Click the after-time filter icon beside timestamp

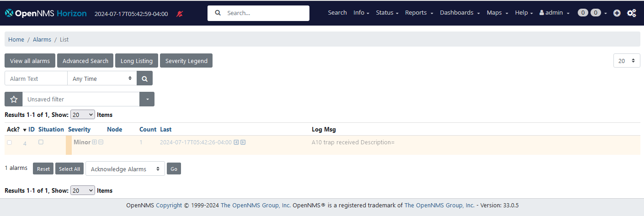243,142
